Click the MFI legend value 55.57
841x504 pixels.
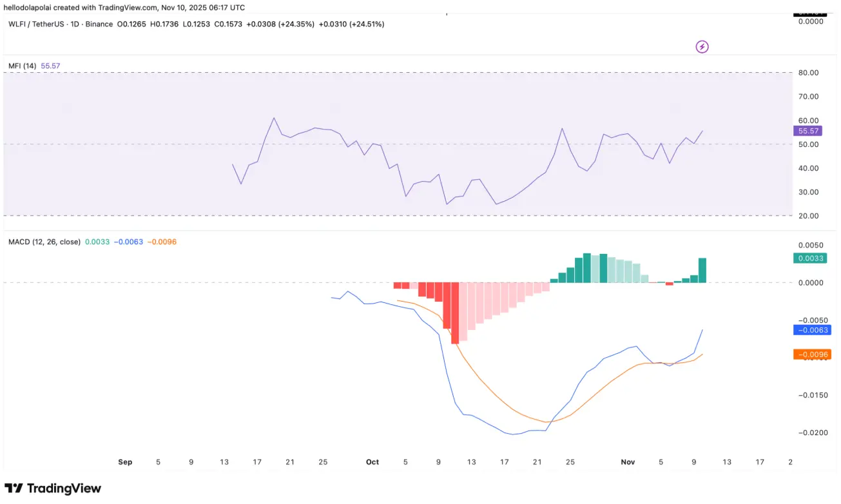(x=51, y=66)
